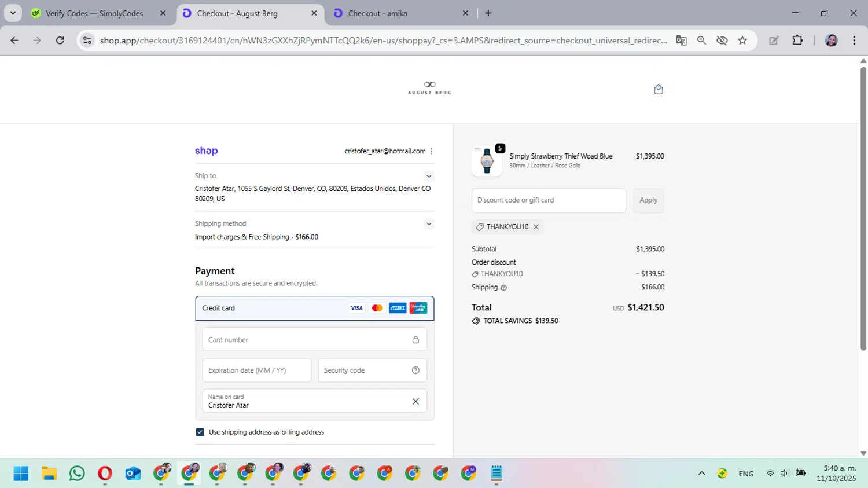Click the watch product thumbnail
Image resolution: width=868 pixels, height=488 pixels.
pyautogui.click(x=487, y=162)
